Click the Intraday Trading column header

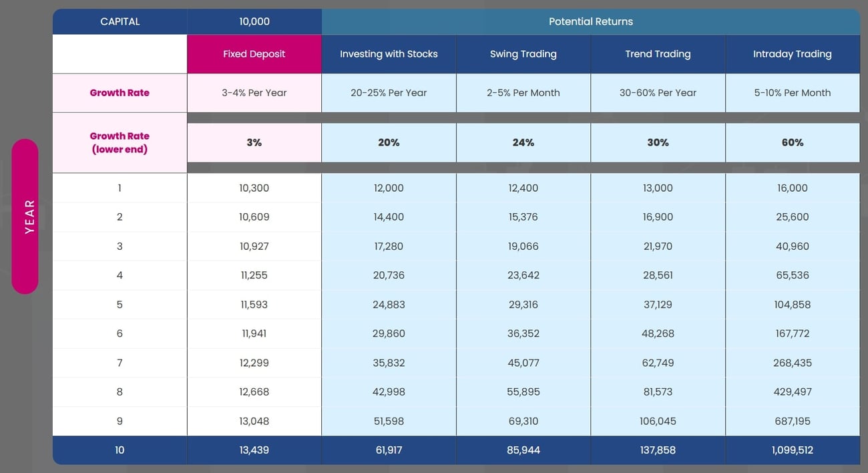(x=792, y=54)
